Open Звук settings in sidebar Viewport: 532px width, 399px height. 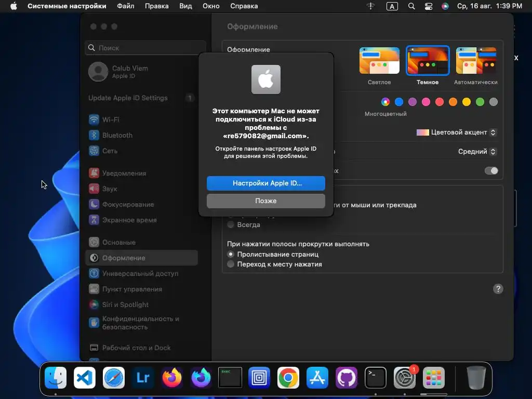[x=141, y=189]
